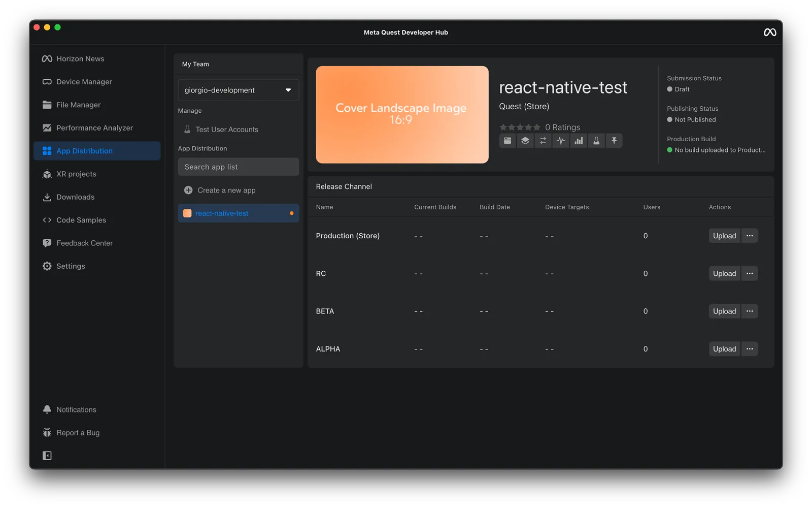Click the Current Builds column header

(435, 207)
